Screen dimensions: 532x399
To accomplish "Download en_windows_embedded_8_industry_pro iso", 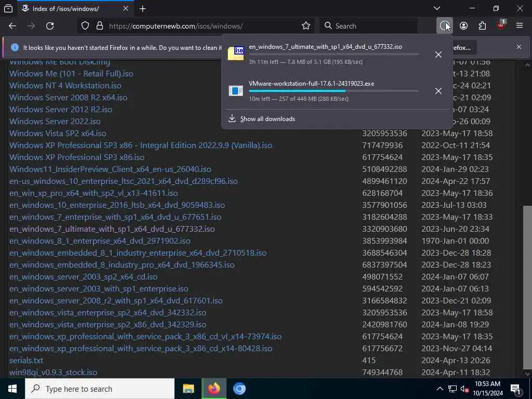I will [122, 264].
